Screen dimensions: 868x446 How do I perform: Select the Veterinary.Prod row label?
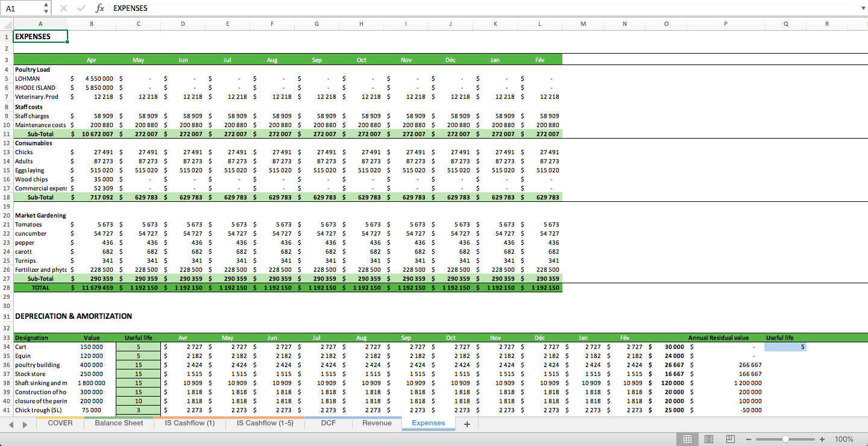40,96
